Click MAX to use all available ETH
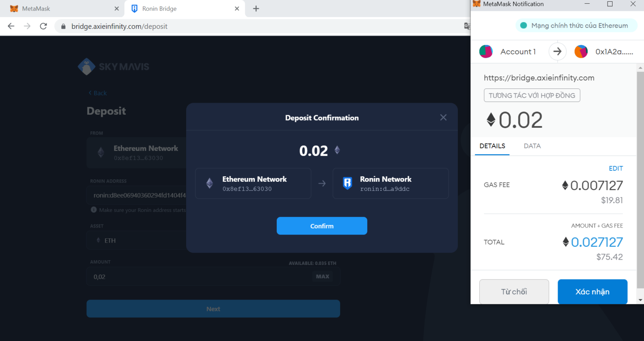The width and height of the screenshot is (644, 341). [x=322, y=276]
